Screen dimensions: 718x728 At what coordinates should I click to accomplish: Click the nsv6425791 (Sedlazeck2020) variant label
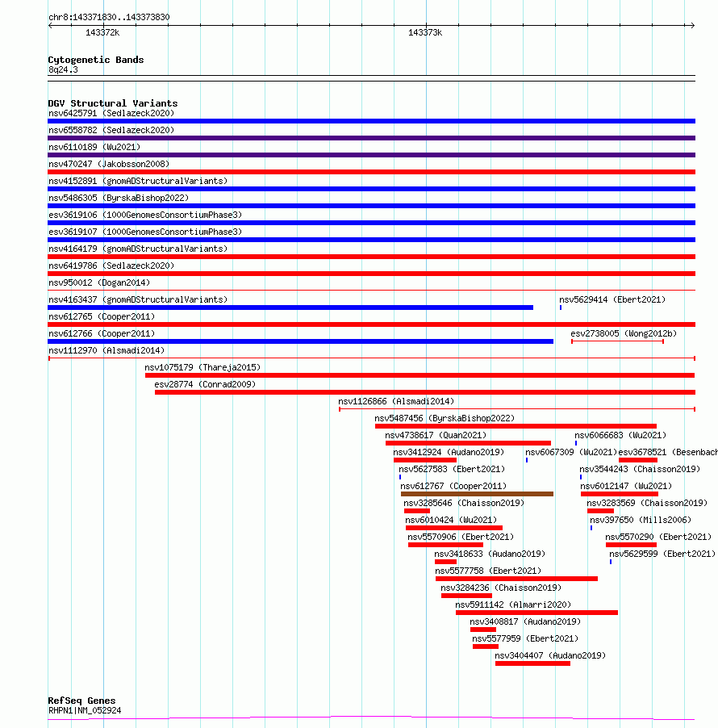111,113
